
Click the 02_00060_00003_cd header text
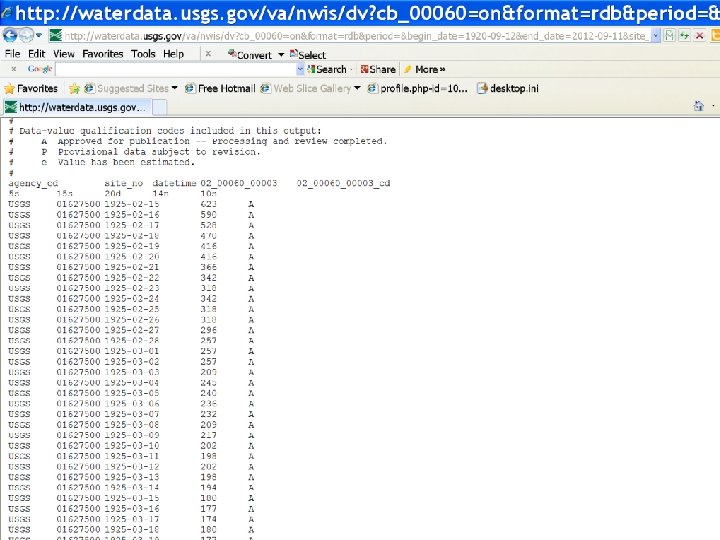coord(343,183)
